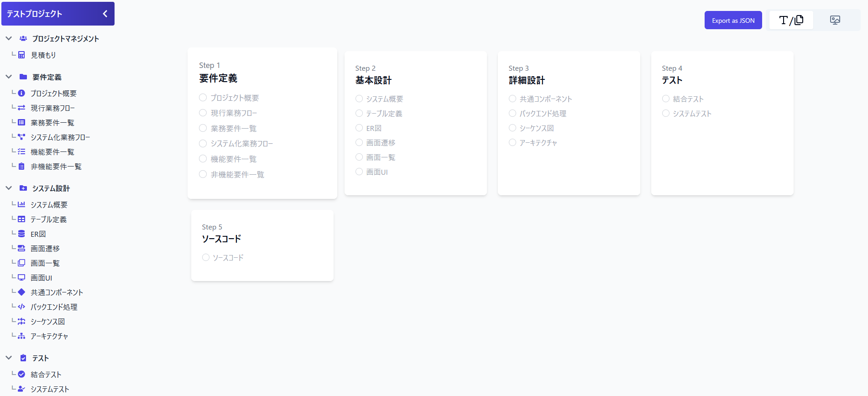Collapse the システム設計 section chevron

coord(9,188)
